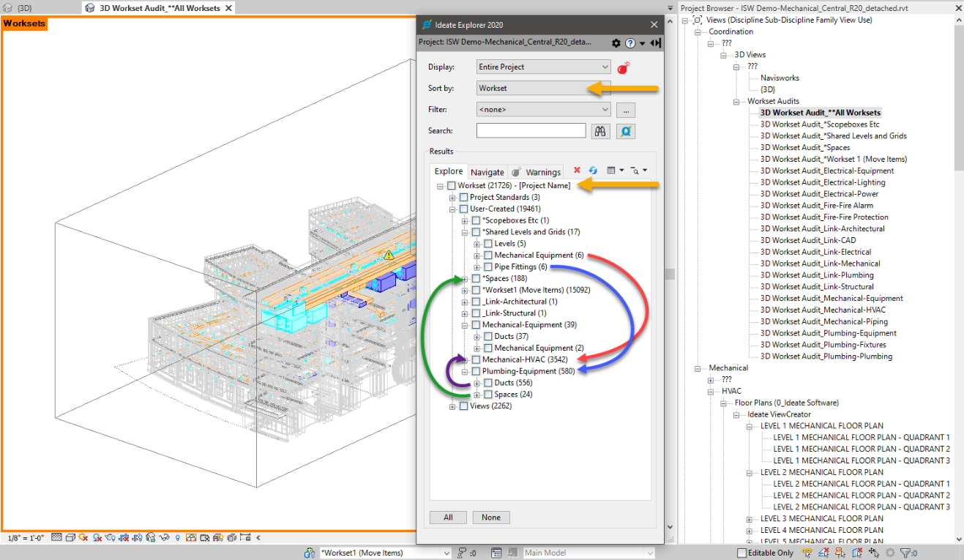Click the Visual Style cube icon
This screenshot has width=964, height=560.
[x=70, y=537]
